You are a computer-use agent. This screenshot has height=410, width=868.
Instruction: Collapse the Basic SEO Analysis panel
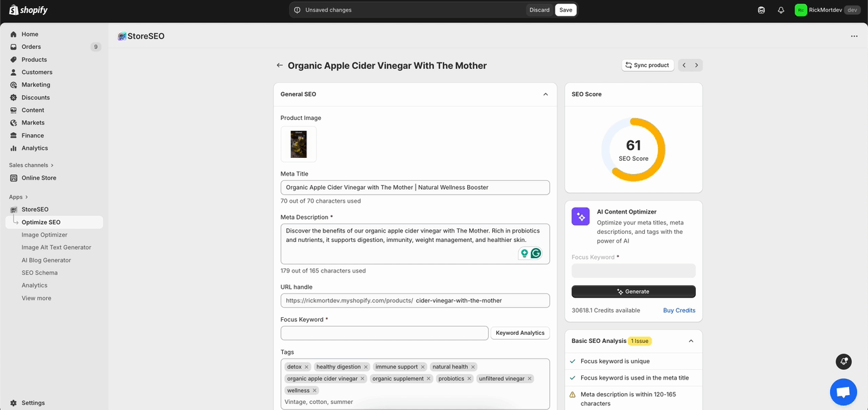(691, 341)
